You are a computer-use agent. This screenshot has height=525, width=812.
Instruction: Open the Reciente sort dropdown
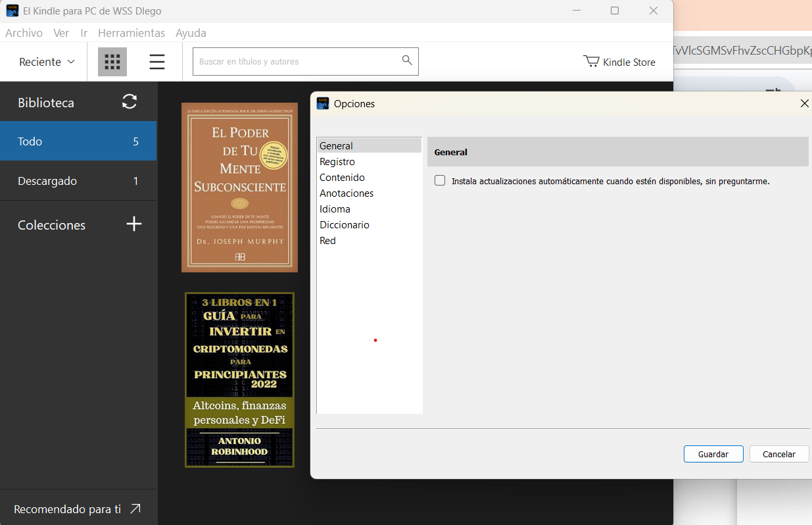pos(47,62)
